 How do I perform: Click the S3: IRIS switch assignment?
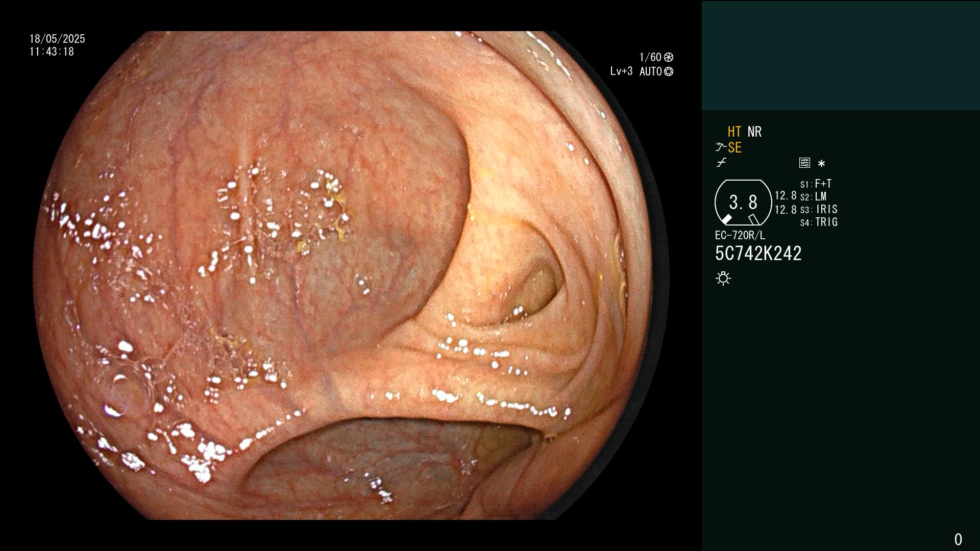point(819,210)
